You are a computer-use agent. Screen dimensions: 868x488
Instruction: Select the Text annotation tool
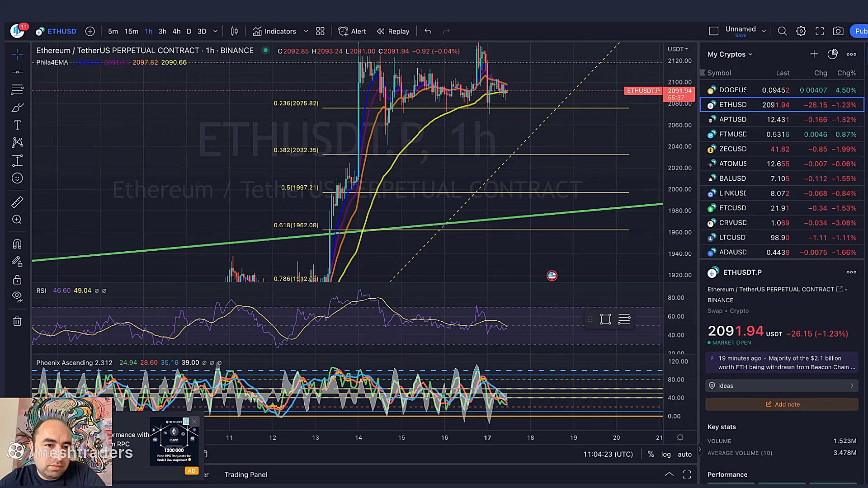[x=17, y=125]
